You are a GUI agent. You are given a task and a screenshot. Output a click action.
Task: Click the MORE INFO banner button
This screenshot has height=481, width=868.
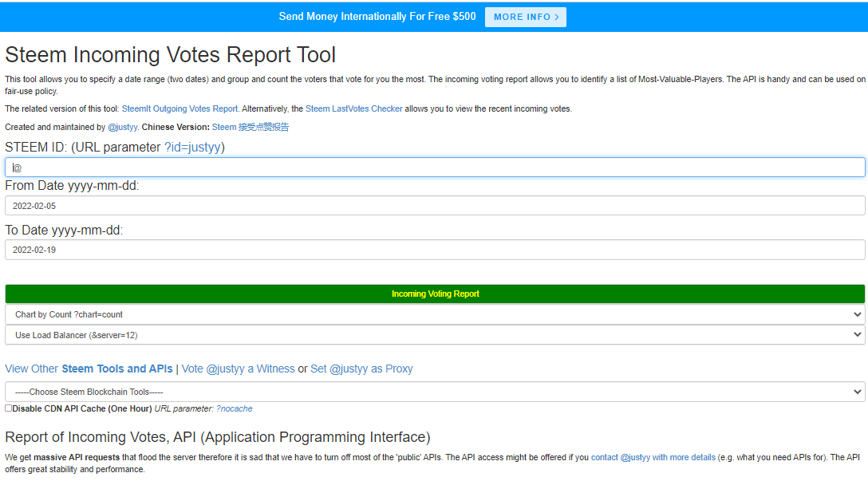point(525,18)
